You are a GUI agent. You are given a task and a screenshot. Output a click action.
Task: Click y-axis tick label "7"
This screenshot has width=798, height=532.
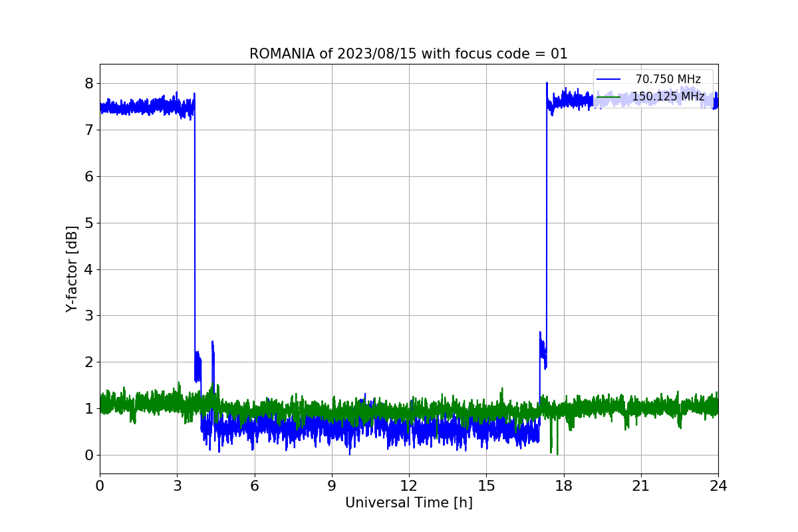pyautogui.click(x=88, y=130)
